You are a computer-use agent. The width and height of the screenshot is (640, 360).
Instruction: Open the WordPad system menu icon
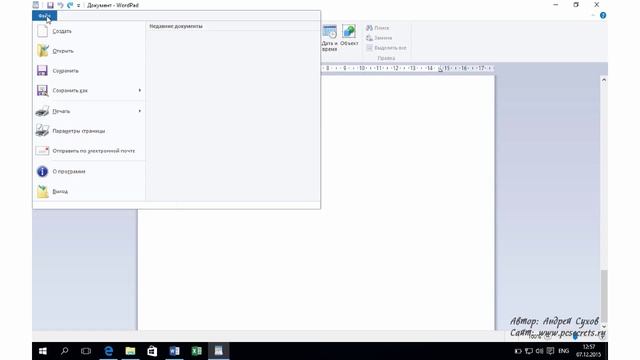click(x=36, y=5)
